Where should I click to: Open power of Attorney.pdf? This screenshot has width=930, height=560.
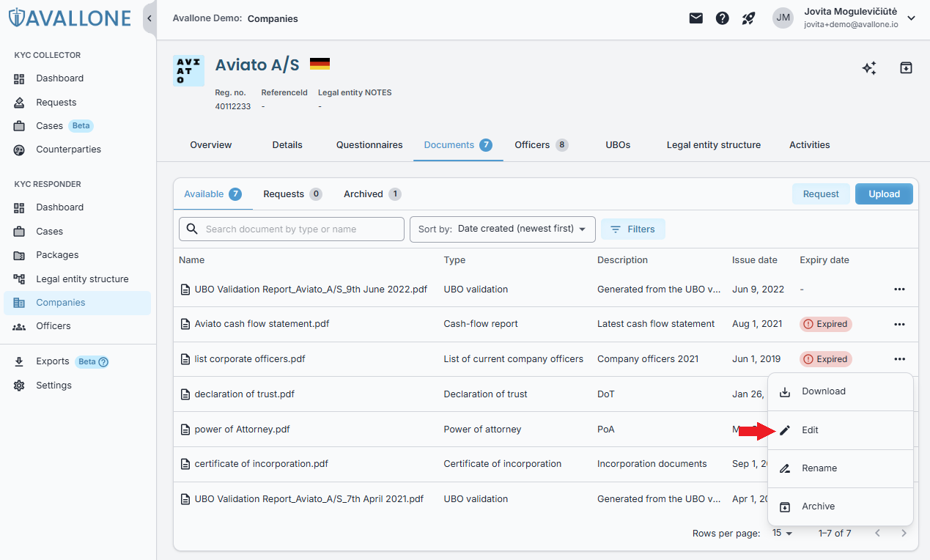click(x=242, y=430)
